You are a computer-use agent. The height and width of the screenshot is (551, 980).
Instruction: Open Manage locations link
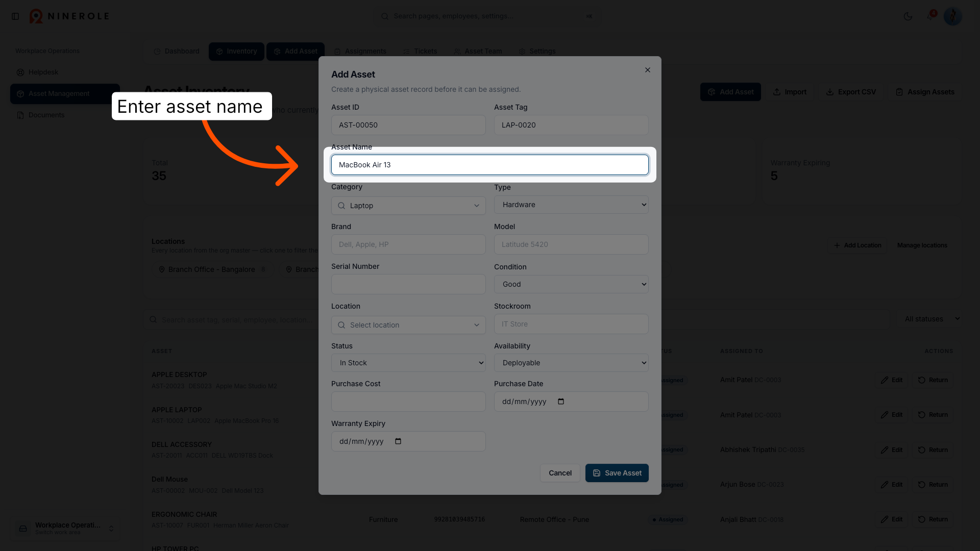pyautogui.click(x=922, y=245)
